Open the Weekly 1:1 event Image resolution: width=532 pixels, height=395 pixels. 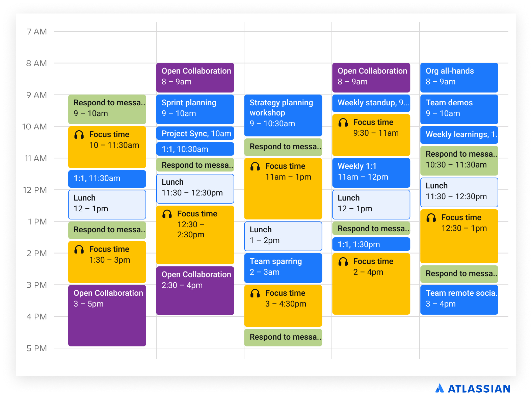click(x=371, y=172)
